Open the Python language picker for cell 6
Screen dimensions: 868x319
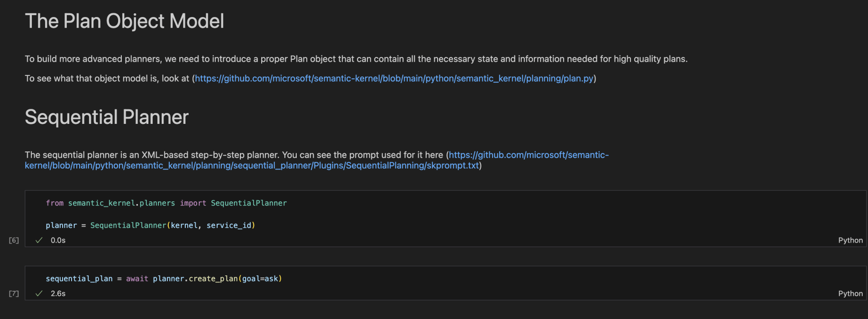click(850, 240)
